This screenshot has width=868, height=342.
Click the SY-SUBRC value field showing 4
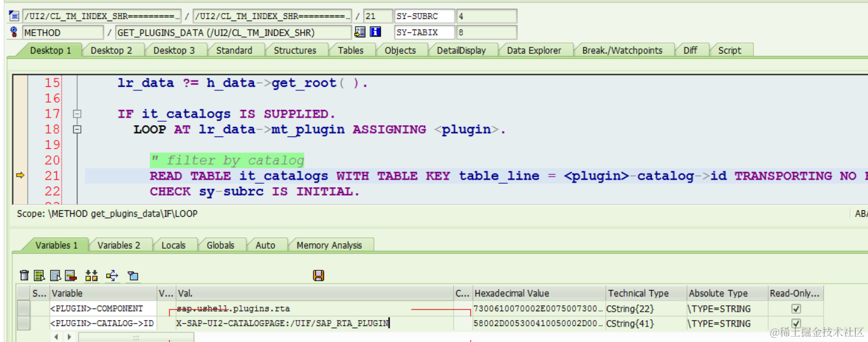click(x=487, y=16)
